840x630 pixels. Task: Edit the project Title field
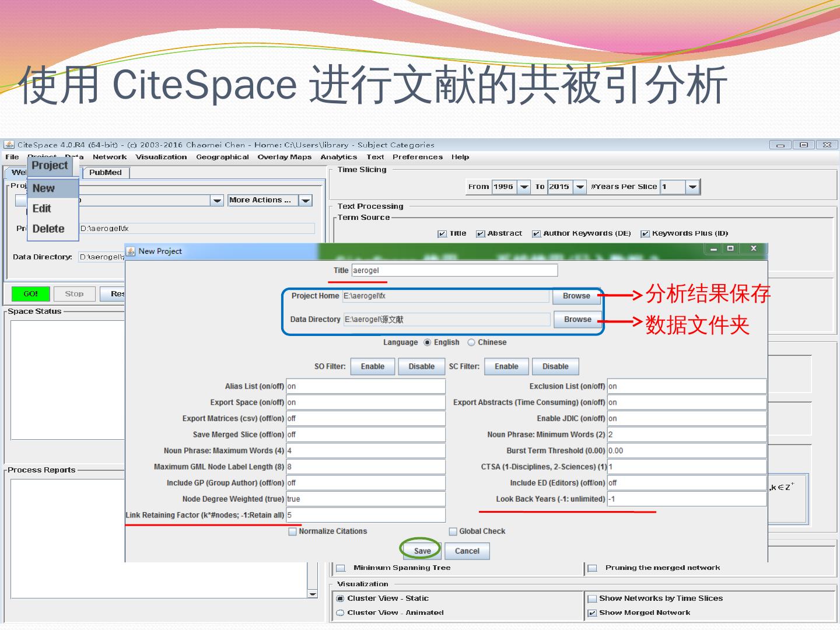(454, 271)
